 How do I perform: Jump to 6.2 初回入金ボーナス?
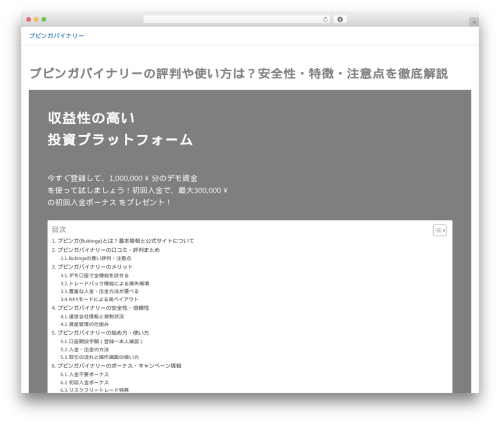84,382
